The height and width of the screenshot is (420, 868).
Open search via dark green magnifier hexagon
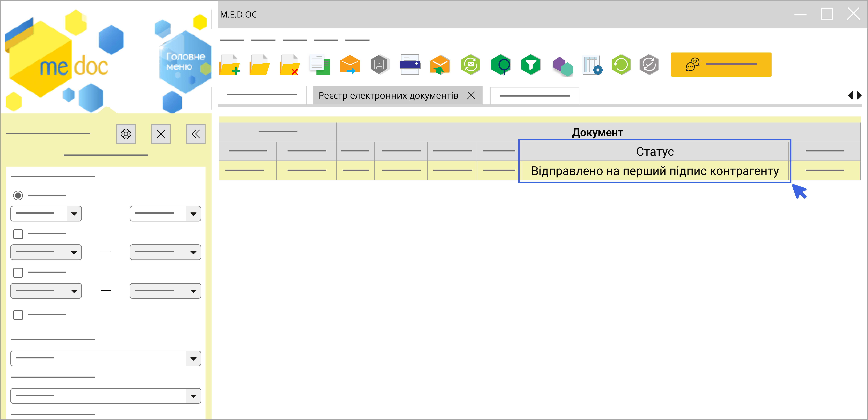(x=501, y=64)
